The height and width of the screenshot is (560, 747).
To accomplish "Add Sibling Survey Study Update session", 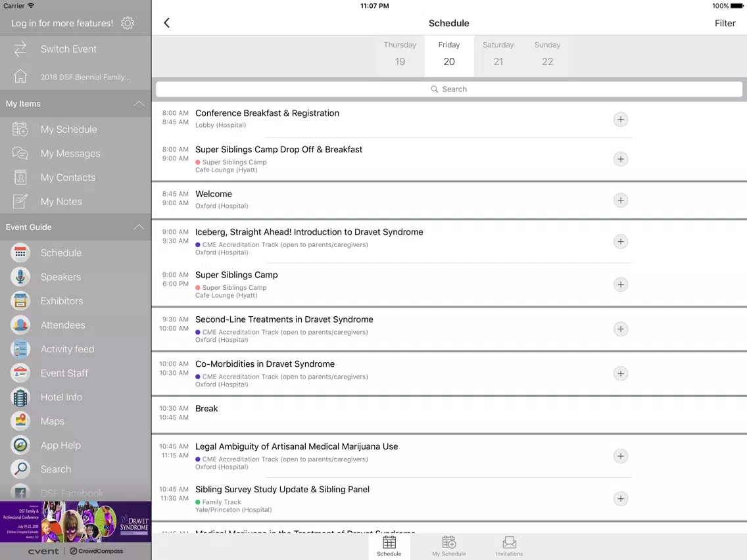I will click(x=620, y=499).
